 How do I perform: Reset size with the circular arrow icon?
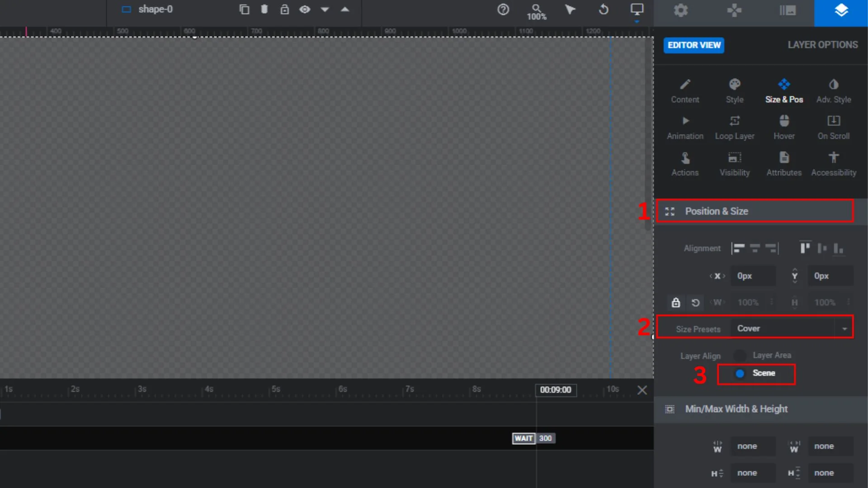click(x=695, y=302)
